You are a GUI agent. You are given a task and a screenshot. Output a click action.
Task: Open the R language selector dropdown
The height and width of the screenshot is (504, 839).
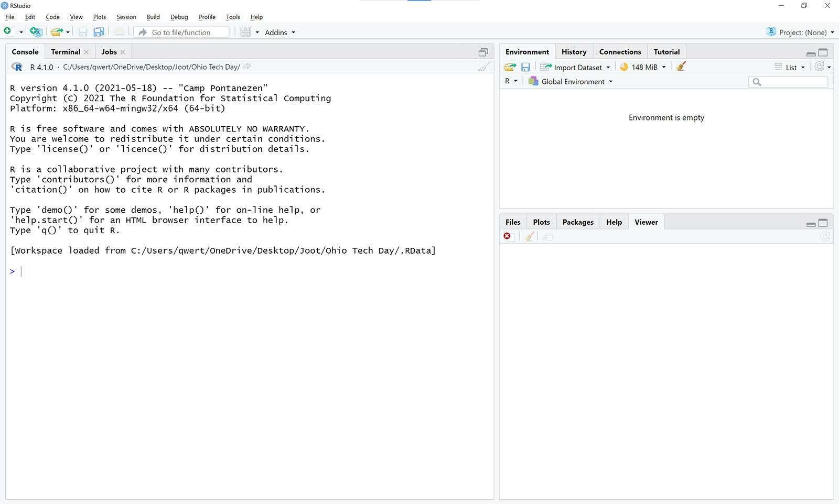click(511, 81)
